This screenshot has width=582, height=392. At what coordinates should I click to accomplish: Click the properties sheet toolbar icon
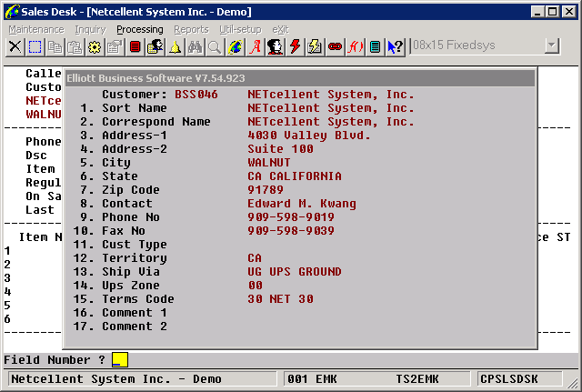115,47
